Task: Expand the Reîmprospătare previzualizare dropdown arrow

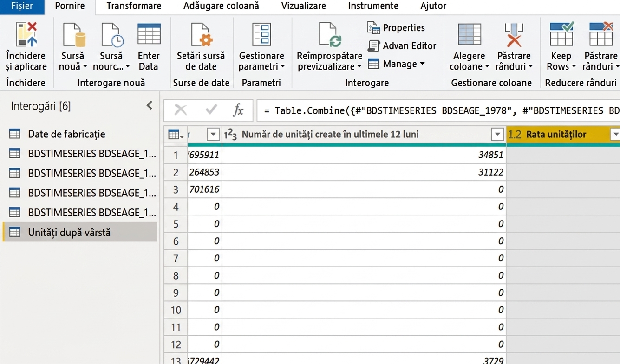Action: (x=359, y=67)
